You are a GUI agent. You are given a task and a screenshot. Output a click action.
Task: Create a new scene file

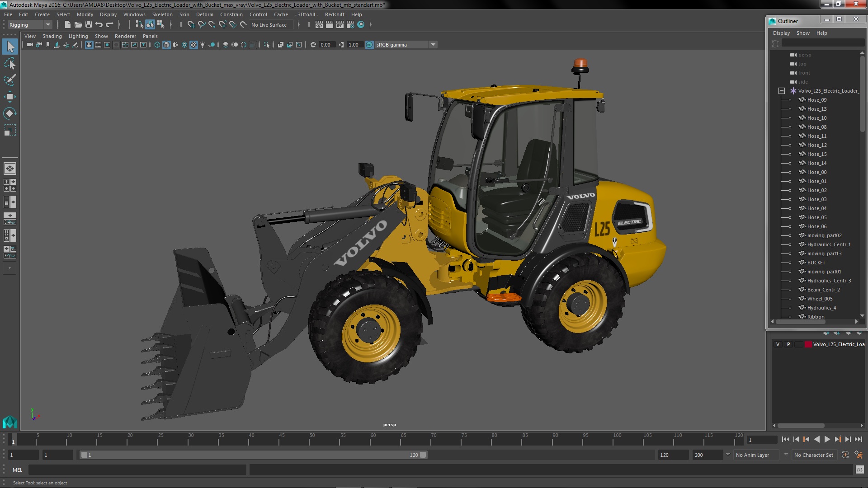(68, 25)
